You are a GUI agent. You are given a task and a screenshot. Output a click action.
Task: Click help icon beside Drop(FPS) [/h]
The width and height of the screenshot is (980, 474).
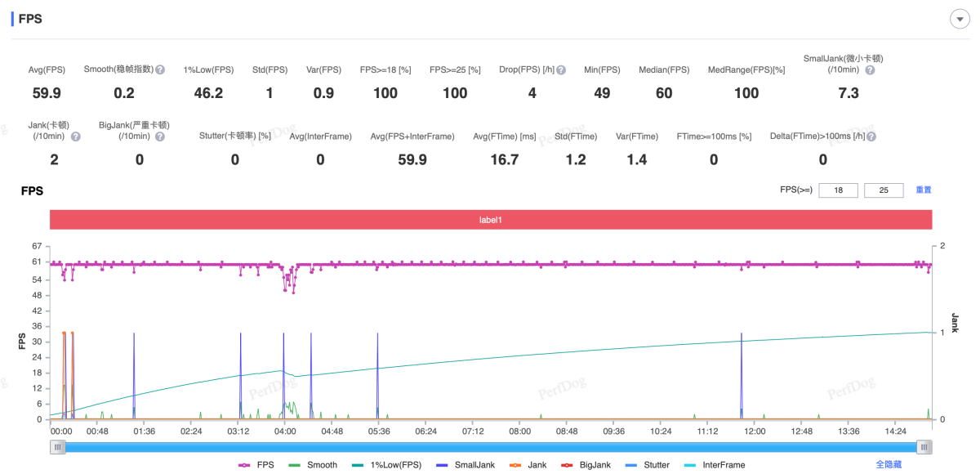(x=561, y=70)
